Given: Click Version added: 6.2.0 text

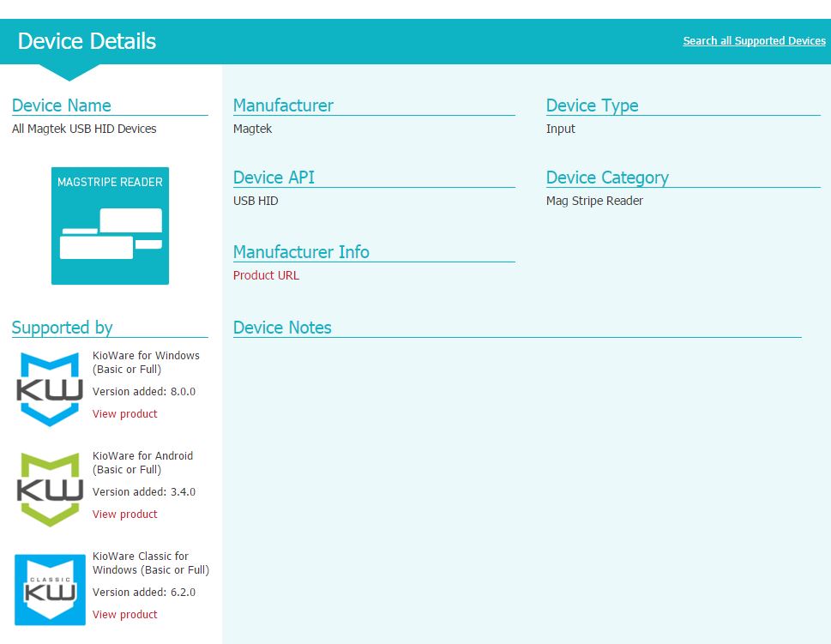Looking at the screenshot, I should tap(144, 592).
